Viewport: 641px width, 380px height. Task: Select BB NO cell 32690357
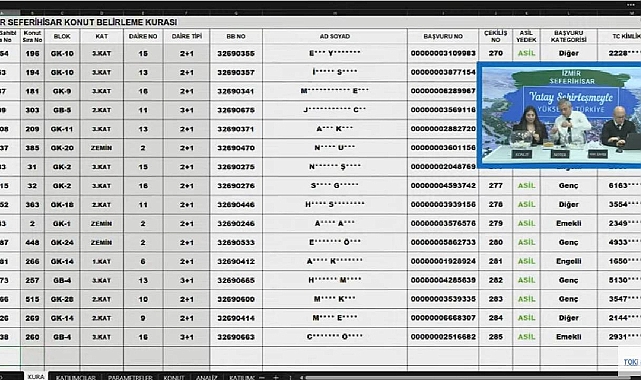(x=236, y=72)
